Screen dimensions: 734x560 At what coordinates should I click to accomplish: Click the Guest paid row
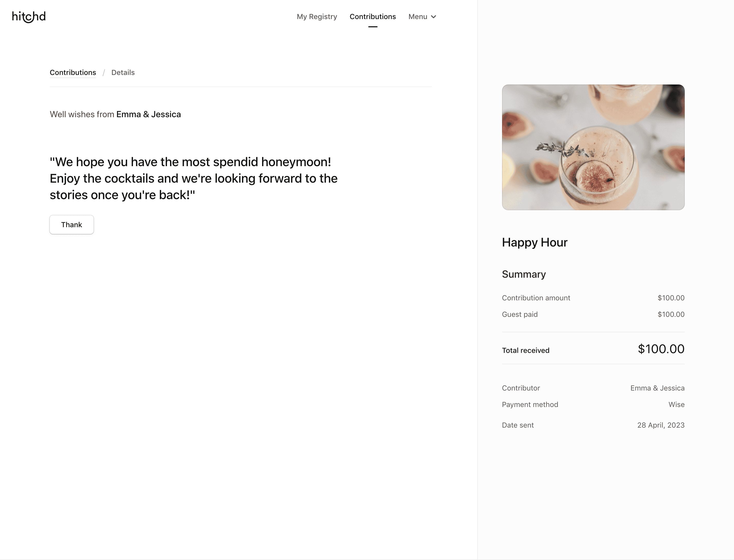pyautogui.click(x=520, y=314)
